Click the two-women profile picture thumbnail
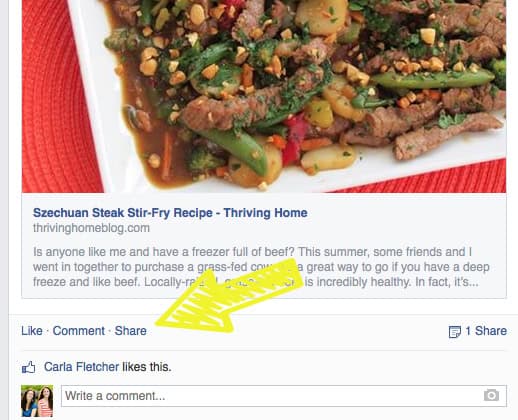The width and height of the screenshot is (518, 420). (37, 401)
